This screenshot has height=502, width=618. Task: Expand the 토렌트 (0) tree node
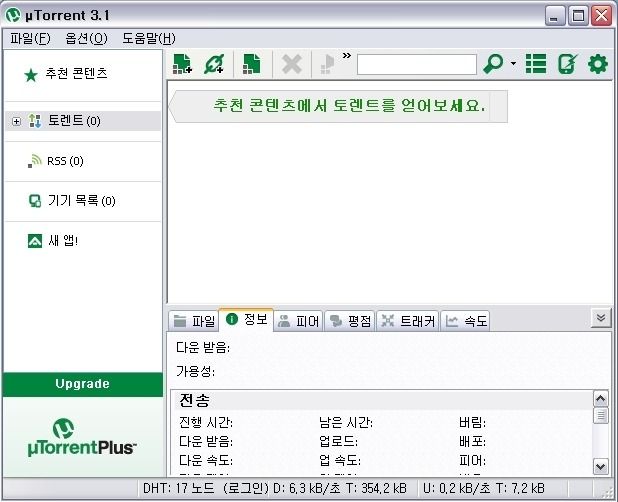16,121
